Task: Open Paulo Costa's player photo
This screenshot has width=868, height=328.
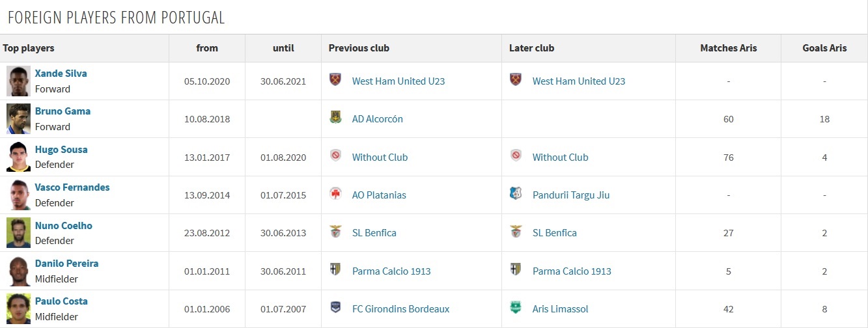Action: [19, 308]
